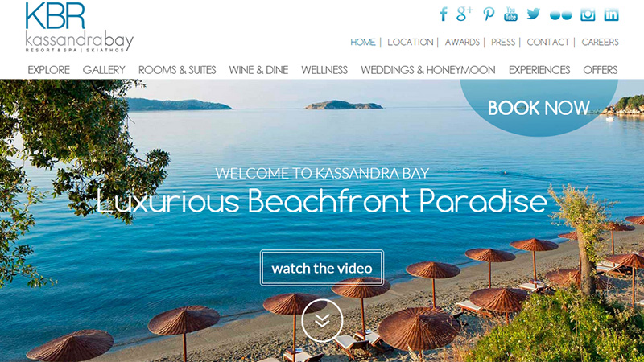Image resolution: width=644 pixels, height=362 pixels.
Task: Open the Google Plus icon
Action: [464, 14]
